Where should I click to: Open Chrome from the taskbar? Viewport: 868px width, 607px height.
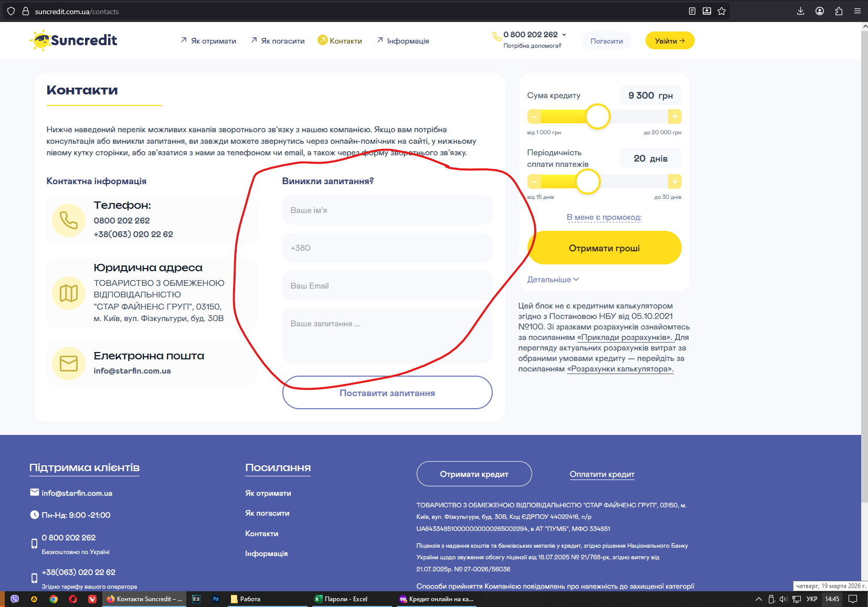tap(54, 599)
